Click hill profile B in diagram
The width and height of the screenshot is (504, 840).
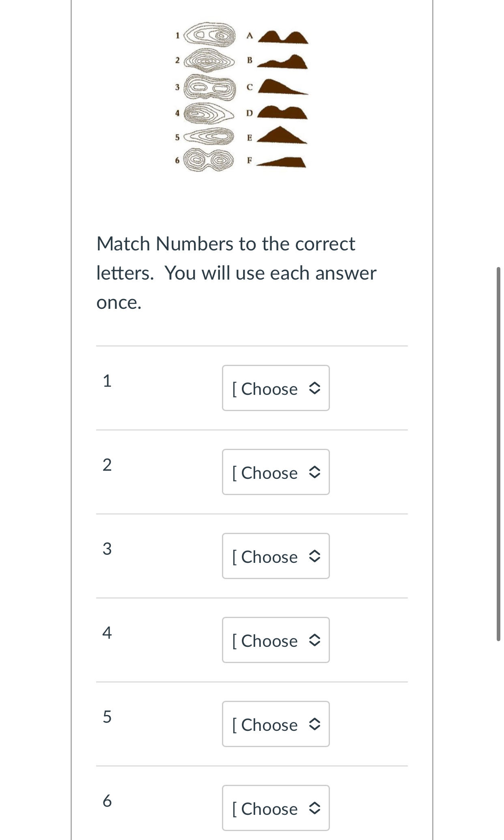click(283, 62)
